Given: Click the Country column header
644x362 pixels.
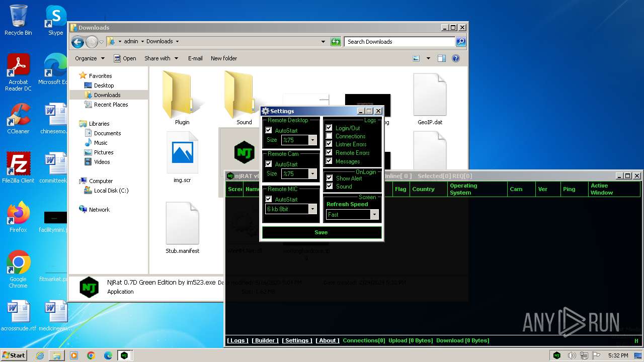Looking at the screenshot, I should tap(428, 189).
